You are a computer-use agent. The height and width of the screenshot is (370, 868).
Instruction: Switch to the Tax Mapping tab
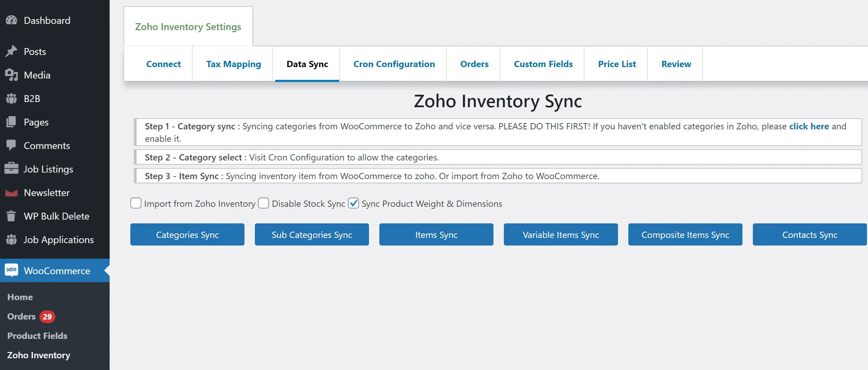tap(233, 64)
